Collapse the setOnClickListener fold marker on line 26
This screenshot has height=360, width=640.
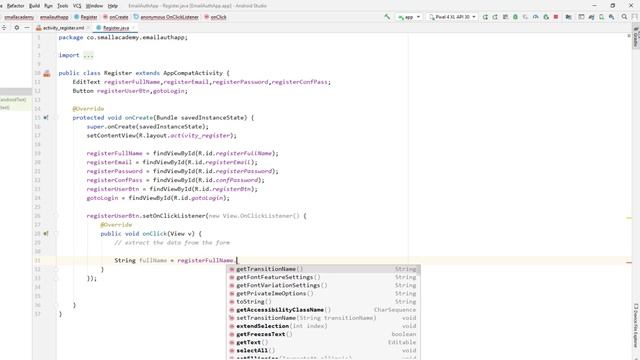[x=56, y=216]
